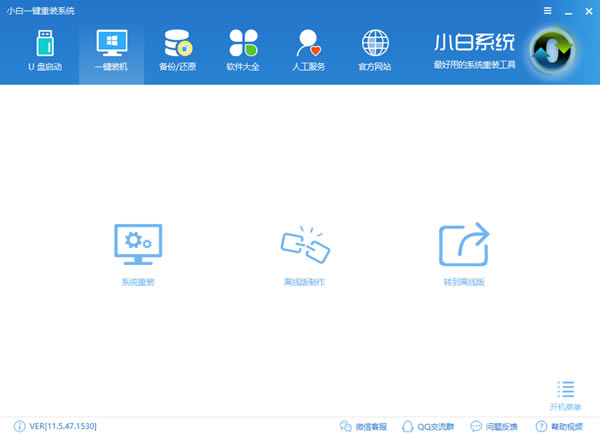Open the QQ交流群 link

(428, 426)
